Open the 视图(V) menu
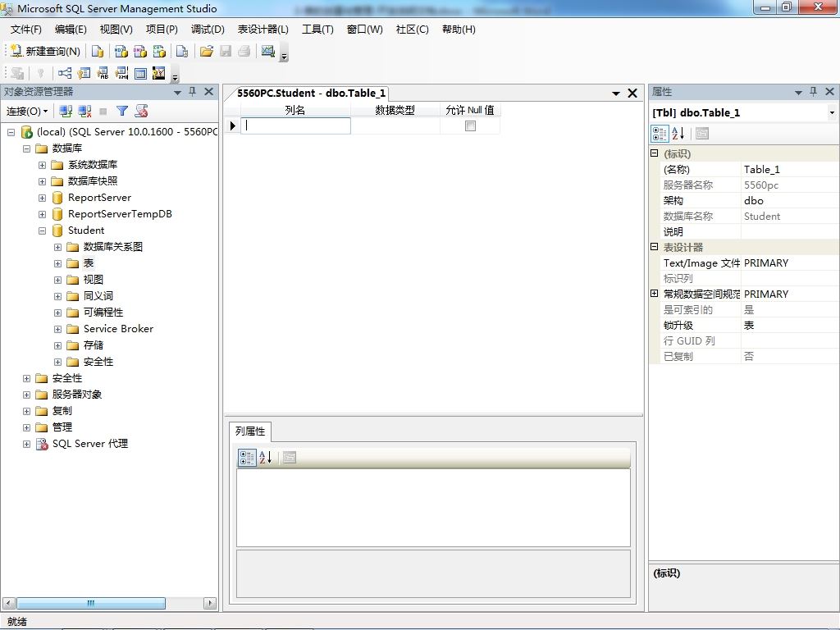The height and width of the screenshot is (630, 840). click(116, 30)
